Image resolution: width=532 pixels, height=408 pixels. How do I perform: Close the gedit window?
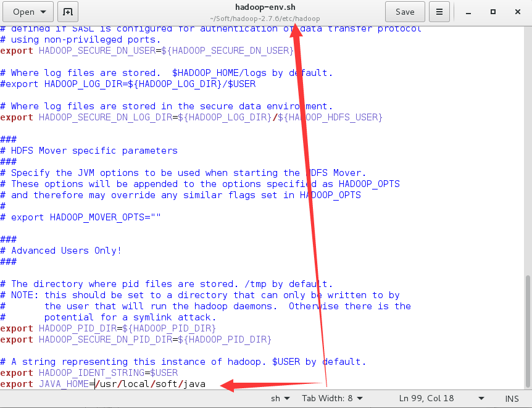click(x=517, y=12)
